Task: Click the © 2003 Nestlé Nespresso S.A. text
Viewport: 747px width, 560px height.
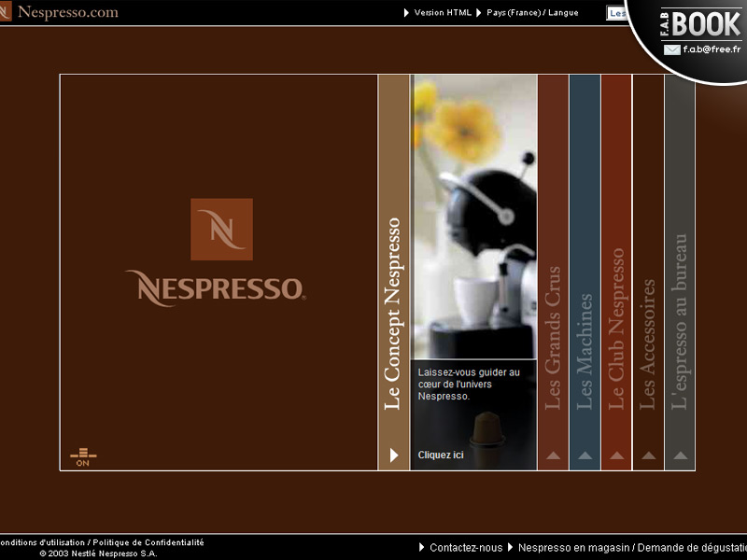Action: [98, 553]
